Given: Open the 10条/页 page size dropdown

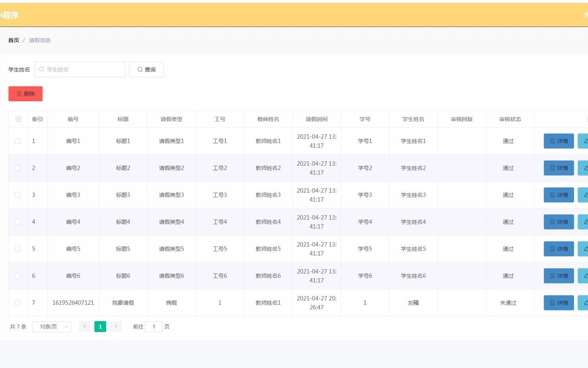Looking at the screenshot, I should (52, 327).
